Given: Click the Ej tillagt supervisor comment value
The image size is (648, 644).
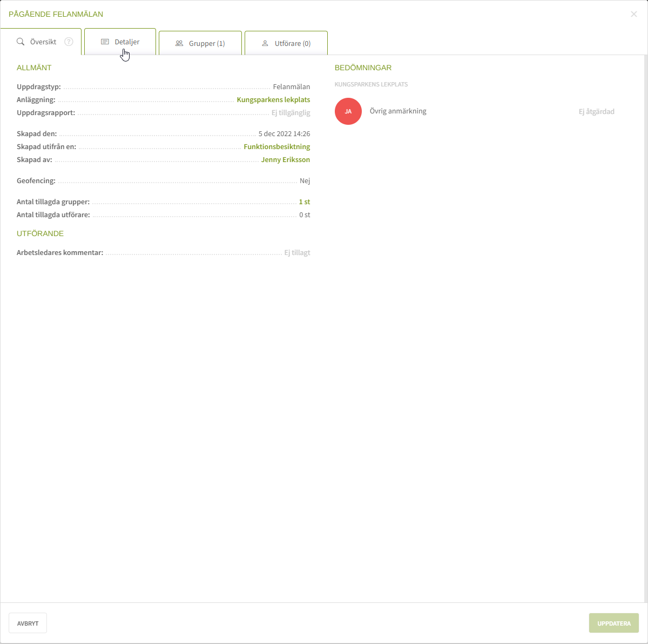Looking at the screenshot, I should pos(297,253).
